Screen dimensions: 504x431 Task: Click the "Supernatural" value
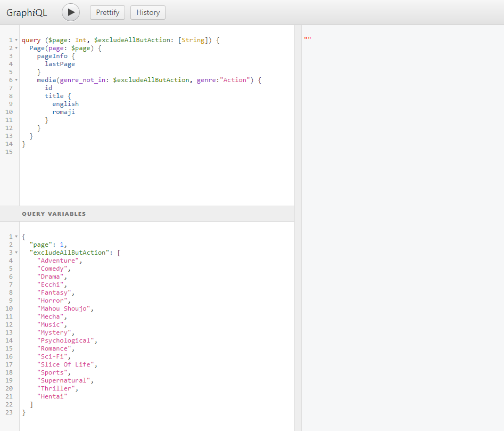64,380
